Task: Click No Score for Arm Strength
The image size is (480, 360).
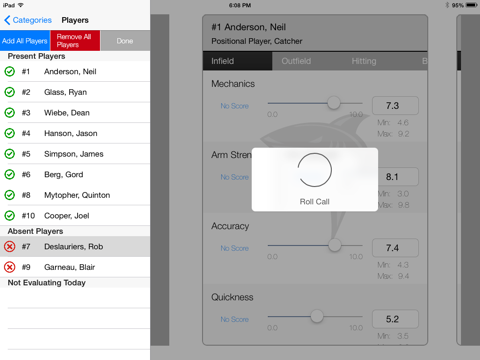Action: pyautogui.click(x=235, y=177)
